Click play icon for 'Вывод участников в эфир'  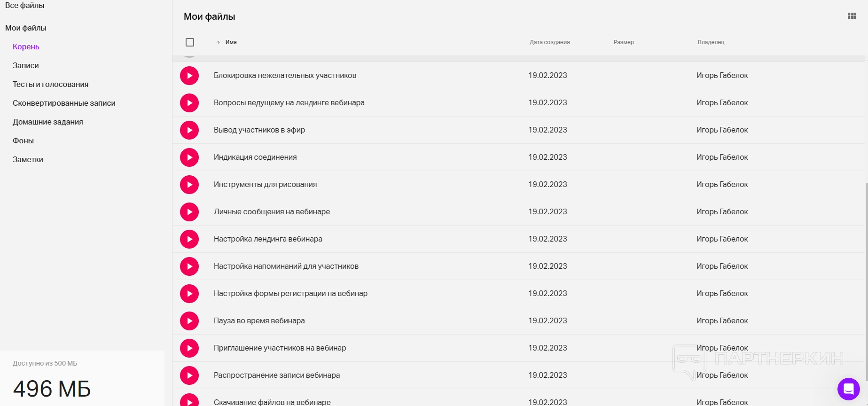click(x=189, y=130)
